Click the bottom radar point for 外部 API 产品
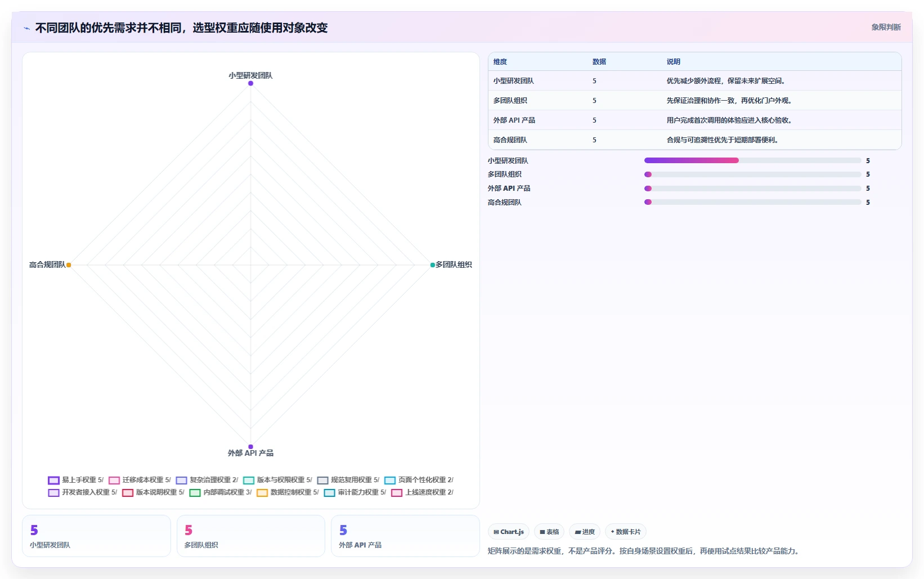Viewport: 924px width, 579px height. (x=250, y=446)
